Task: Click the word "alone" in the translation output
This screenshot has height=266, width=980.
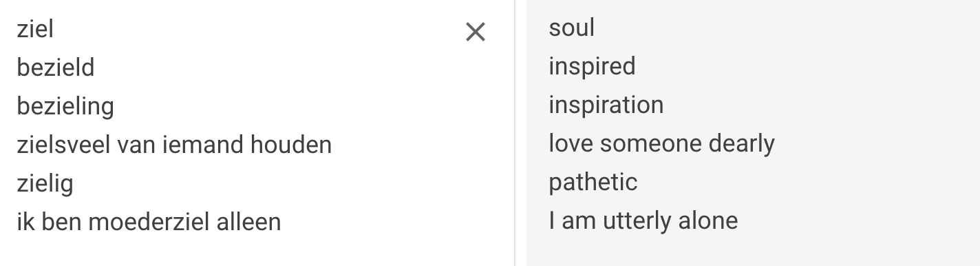Action: 708,221
